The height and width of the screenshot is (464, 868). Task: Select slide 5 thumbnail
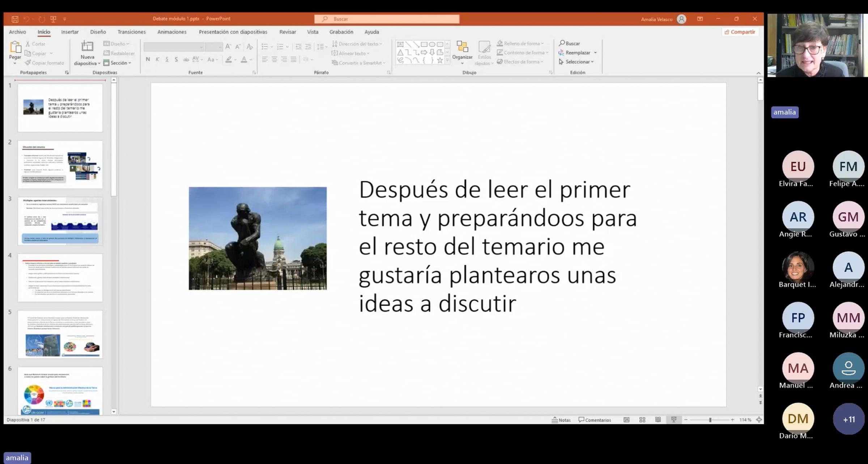(x=60, y=334)
